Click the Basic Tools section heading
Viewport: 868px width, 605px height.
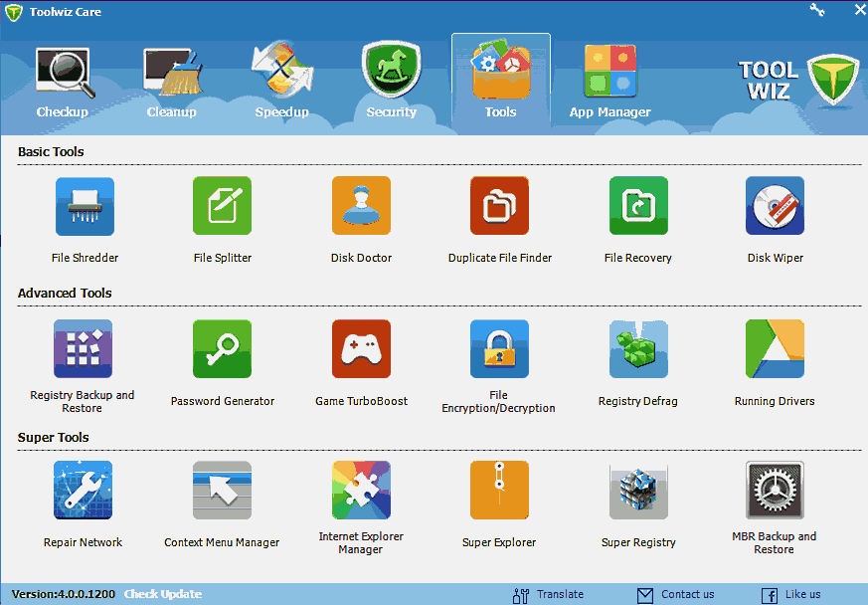coord(51,152)
